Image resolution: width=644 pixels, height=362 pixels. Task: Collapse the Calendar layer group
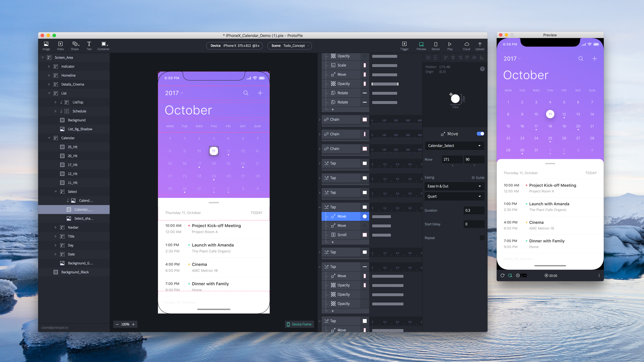coord(49,138)
